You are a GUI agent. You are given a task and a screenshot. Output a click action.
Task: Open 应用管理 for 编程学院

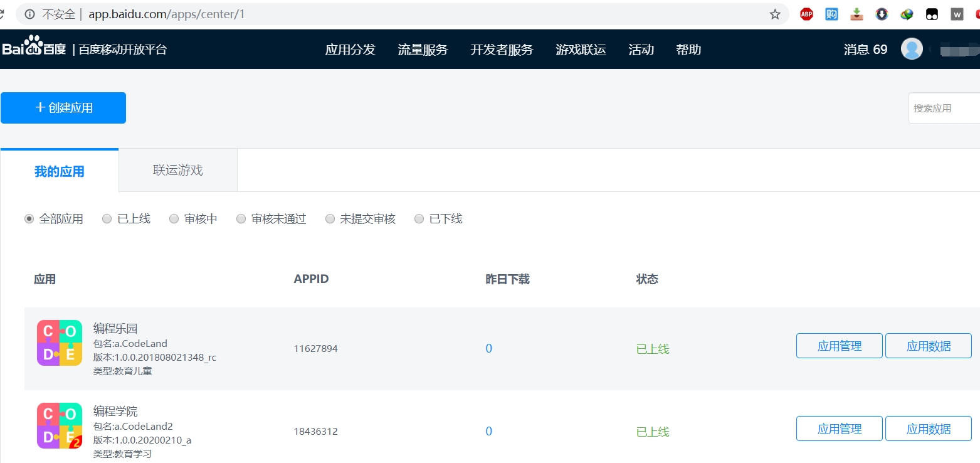[x=840, y=428]
